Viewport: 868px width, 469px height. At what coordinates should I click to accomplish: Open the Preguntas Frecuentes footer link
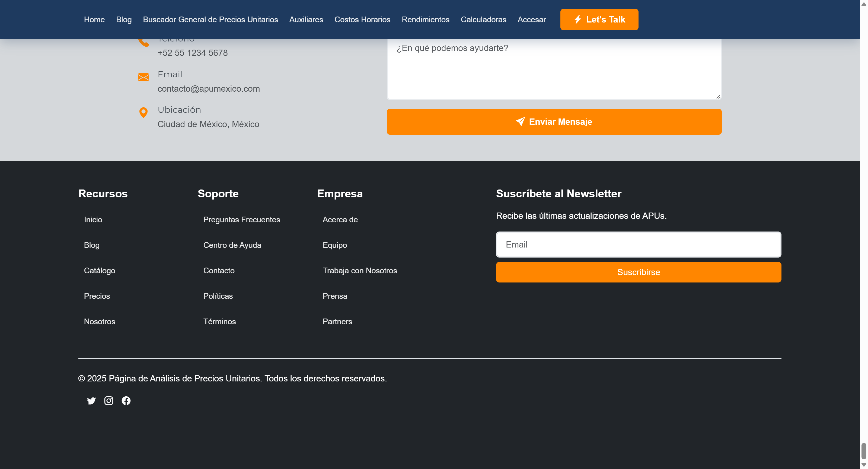point(241,220)
